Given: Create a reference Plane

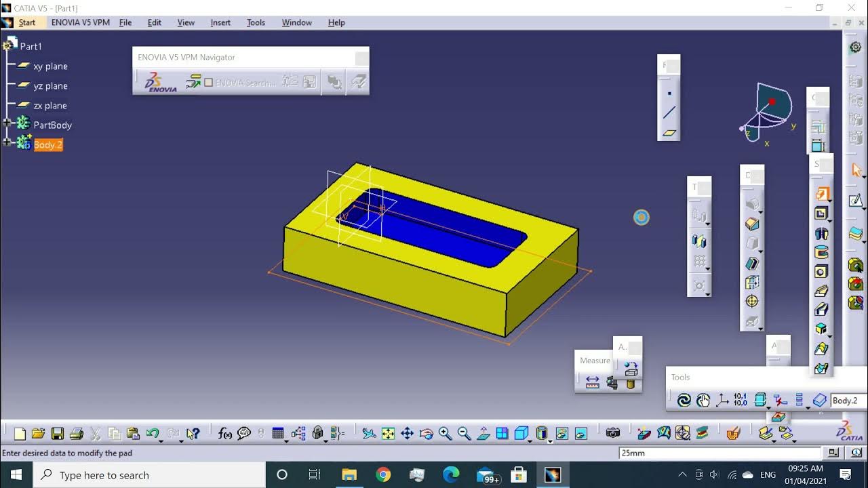Looking at the screenshot, I should point(669,133).
